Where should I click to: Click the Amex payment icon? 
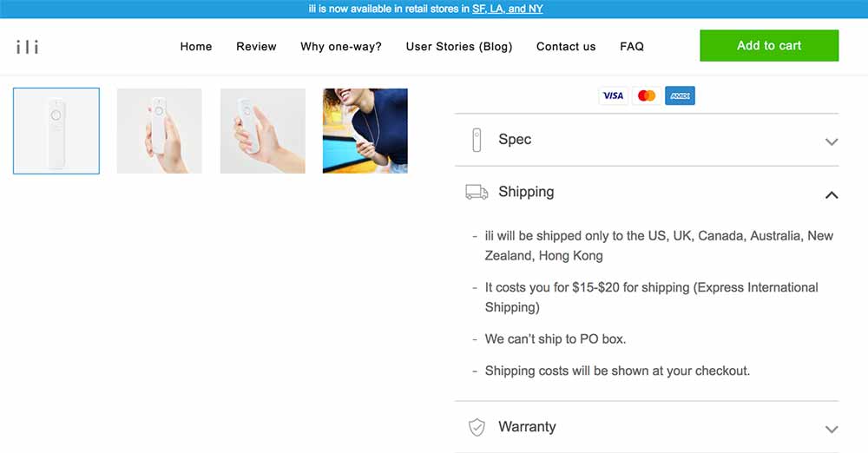pyautogui.click(x=680, y=95)
